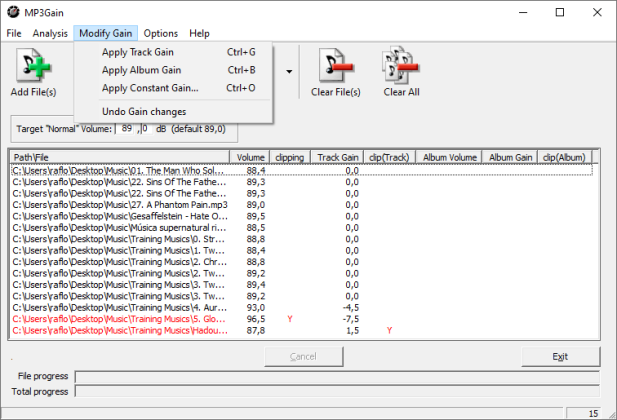Screen dimensions: 617x420
Task: Sort by Album Volume column header
Action: (449, 157)
